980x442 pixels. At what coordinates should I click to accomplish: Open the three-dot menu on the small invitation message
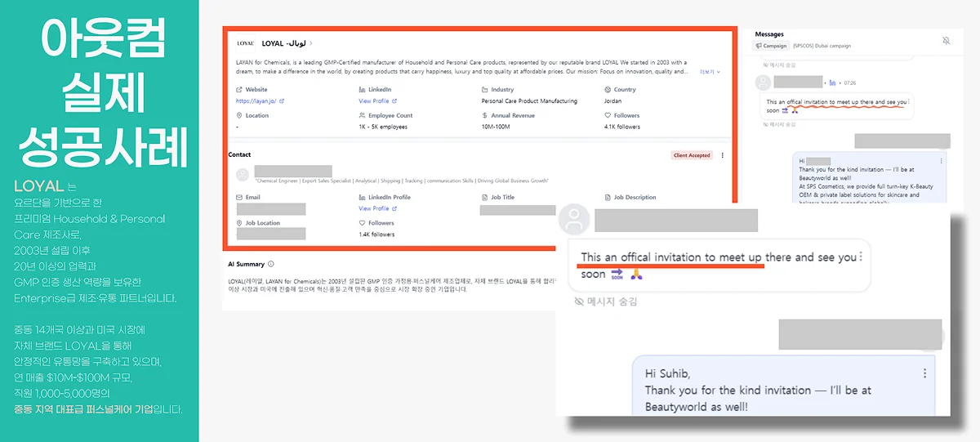909,101
